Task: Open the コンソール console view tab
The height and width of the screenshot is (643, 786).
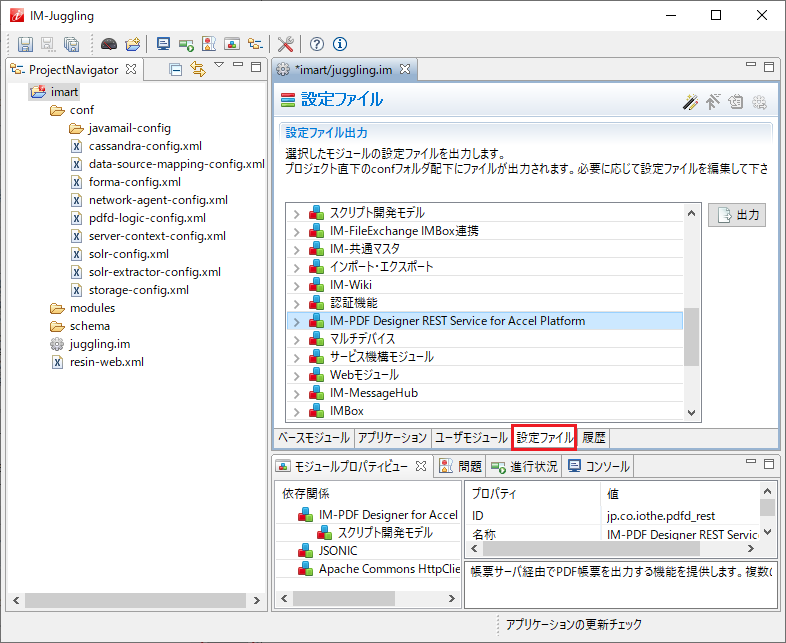Action: [x=598, y=467]
